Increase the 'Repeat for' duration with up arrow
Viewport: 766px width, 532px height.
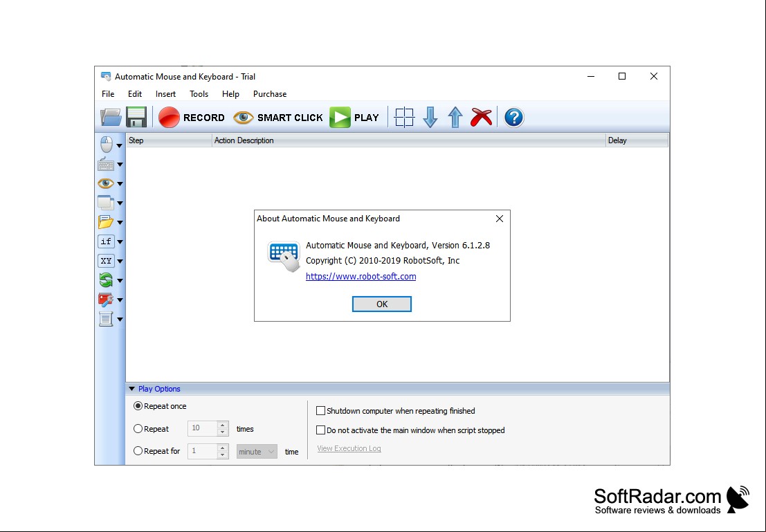[x=222, y=448]
